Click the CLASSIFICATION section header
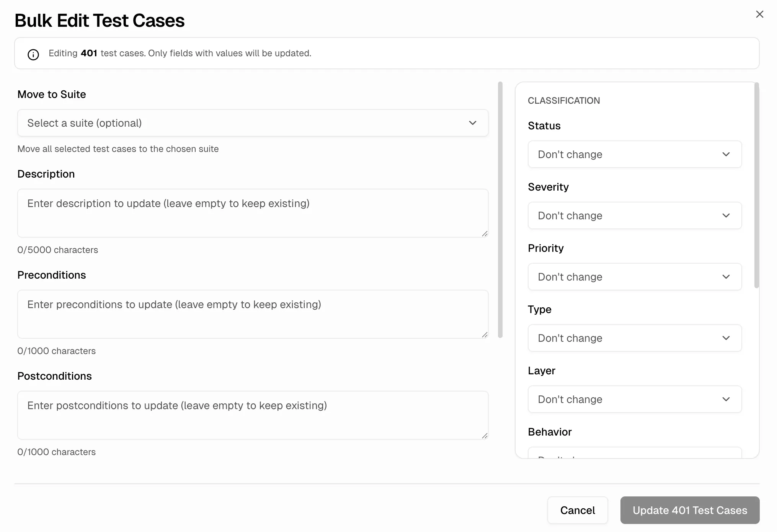This screenshot has width=777, height=532. [564, 100]
